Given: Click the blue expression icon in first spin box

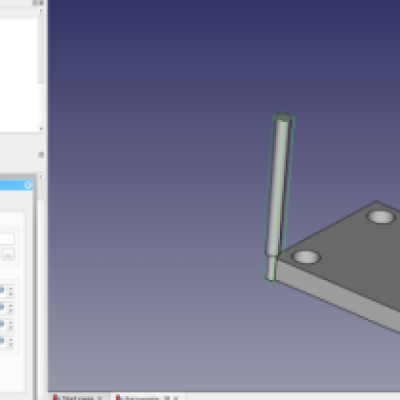Looking at the screenshot, I should tap(2, 290).
